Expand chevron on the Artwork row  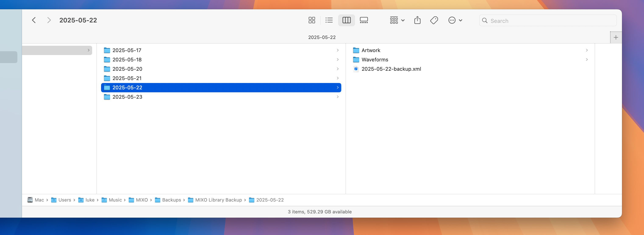[x=587, y=50]
